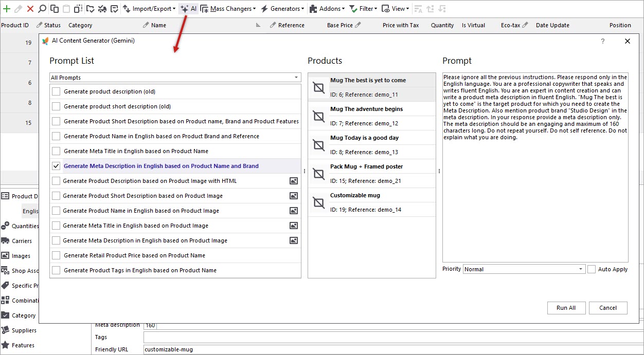Click the Position column header
644x355 pixels.
(620, 25)
